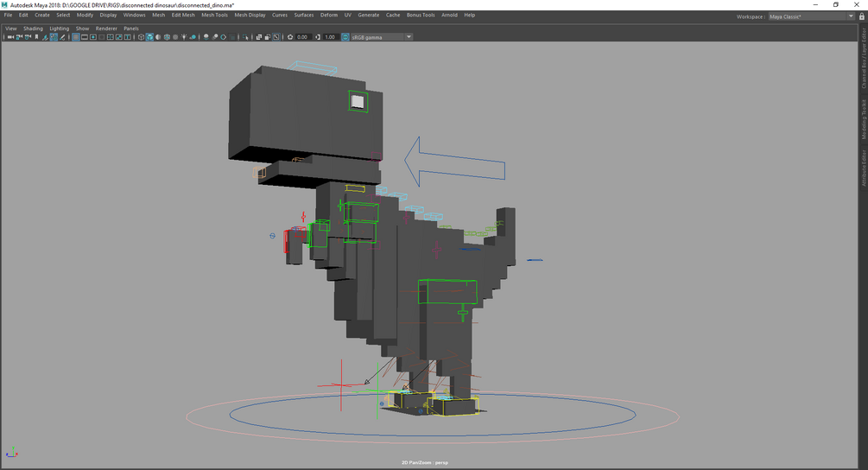Expand the Panels menu
868x470 pixels.
click(131, 29)
